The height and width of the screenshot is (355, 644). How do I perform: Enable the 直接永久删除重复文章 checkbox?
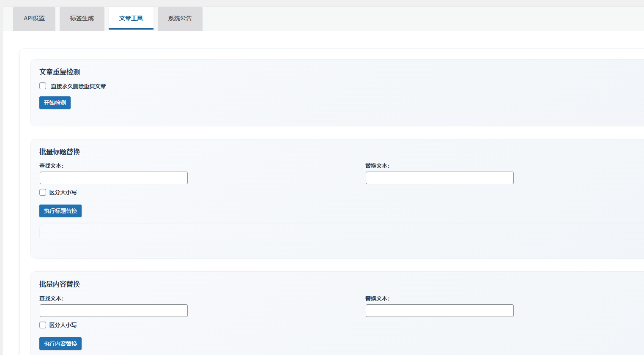pos(43,86)
